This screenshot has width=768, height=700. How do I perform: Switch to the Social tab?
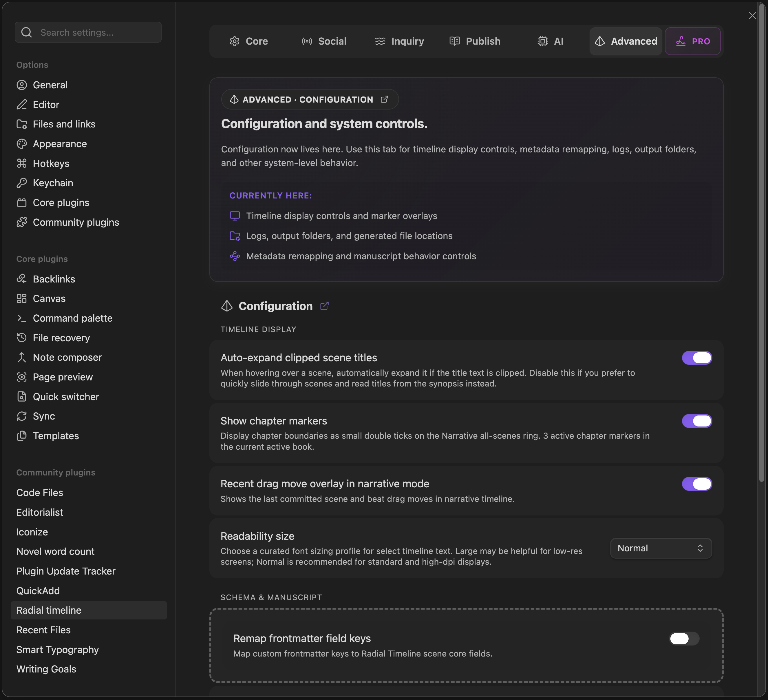point(324,41)
